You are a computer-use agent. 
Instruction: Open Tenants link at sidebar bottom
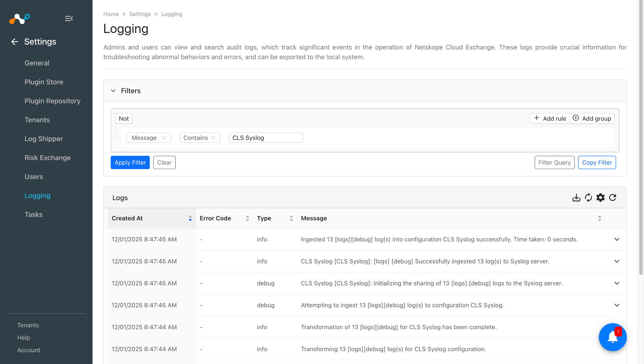pos(28,325)
